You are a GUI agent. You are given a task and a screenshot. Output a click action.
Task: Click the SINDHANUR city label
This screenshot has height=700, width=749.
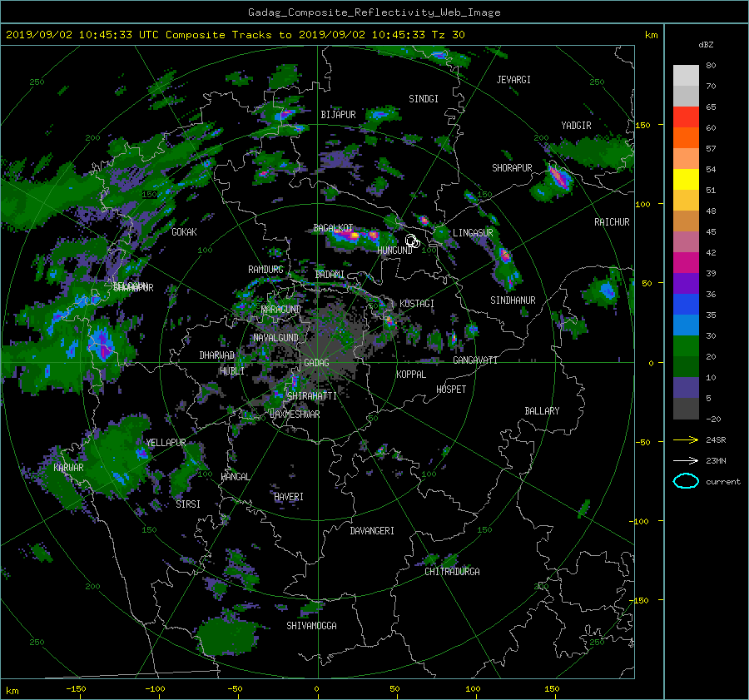click(x=513, y=300)
